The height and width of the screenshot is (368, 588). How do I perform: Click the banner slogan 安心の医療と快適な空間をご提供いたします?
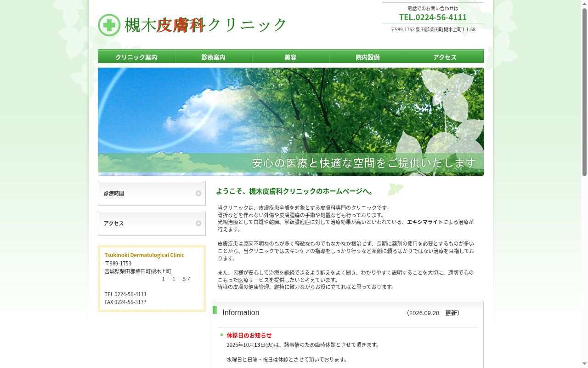point(364,163)
